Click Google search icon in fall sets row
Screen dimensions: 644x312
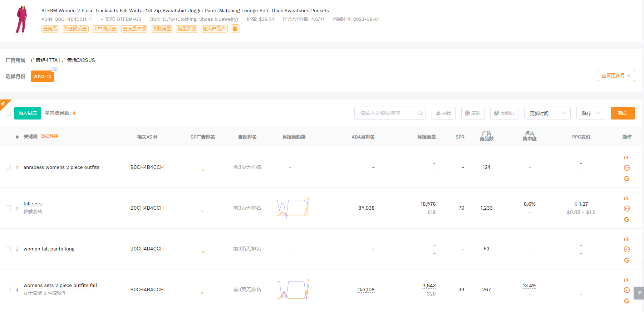[626, 219]
